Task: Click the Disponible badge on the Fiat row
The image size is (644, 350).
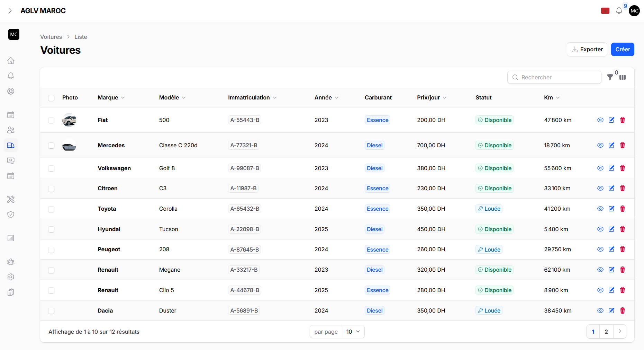Action: pyautogui.click(x=494, y=120)
